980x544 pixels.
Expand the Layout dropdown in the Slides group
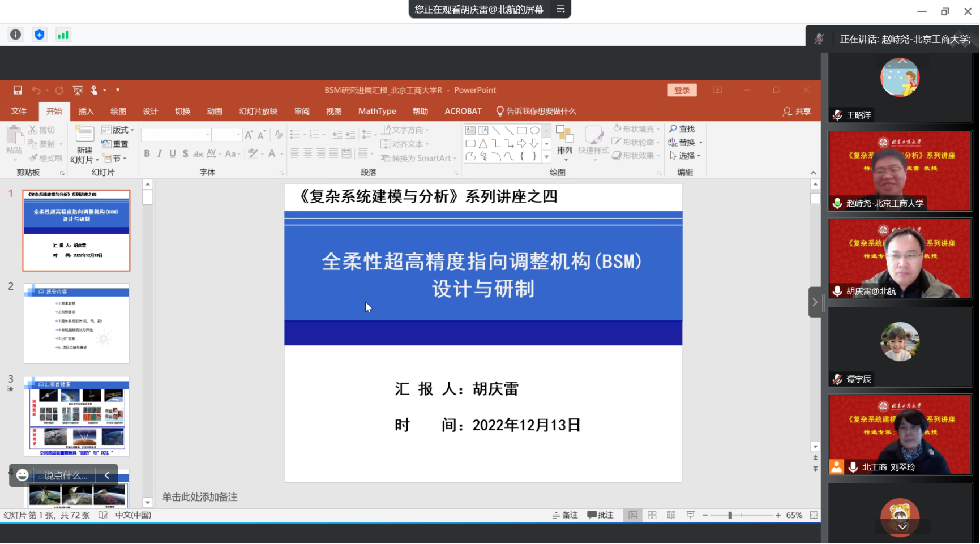click(x=118, y=130)
